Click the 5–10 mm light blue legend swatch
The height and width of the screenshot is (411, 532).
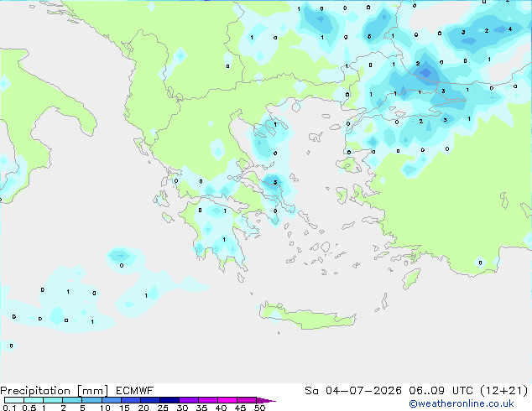click(x=91, y=400)
